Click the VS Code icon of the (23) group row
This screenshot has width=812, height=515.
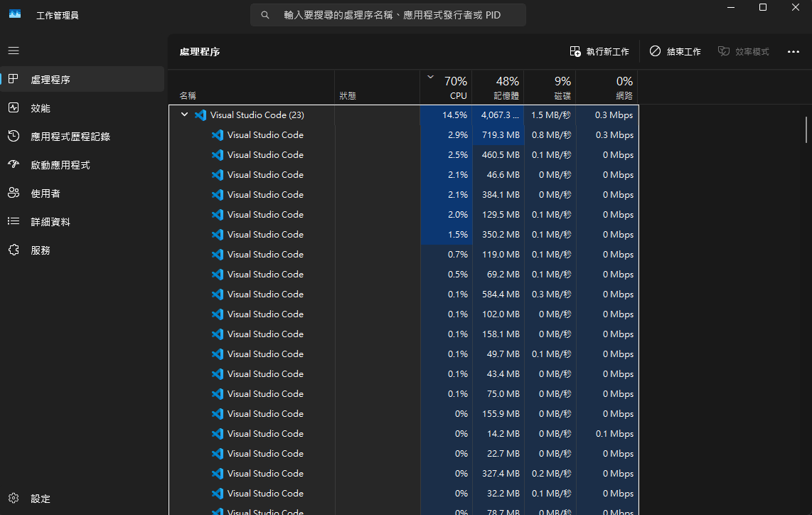[x=201, y=115]
